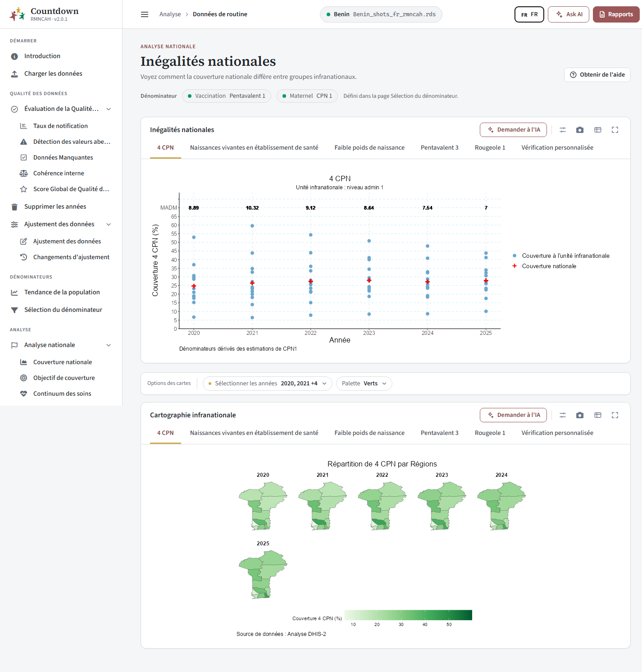
Task: Click the green color gradient legend bar
Action: tap(409, 615)
